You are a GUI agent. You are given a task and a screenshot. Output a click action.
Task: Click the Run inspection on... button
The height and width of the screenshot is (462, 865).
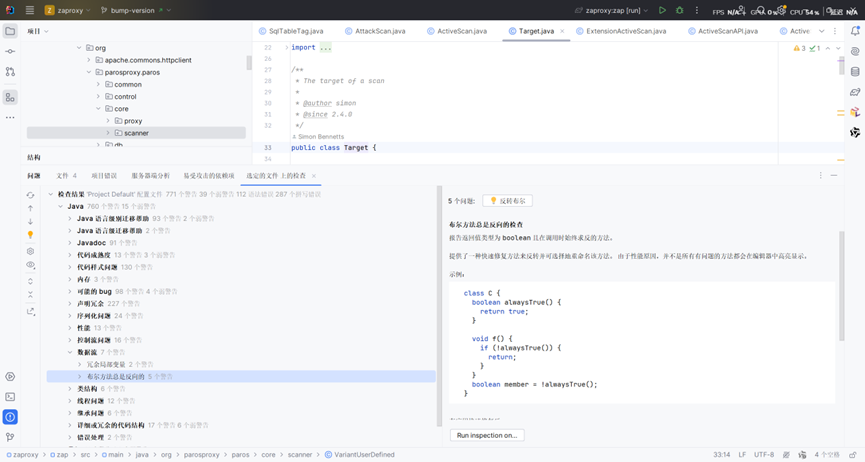487,436
